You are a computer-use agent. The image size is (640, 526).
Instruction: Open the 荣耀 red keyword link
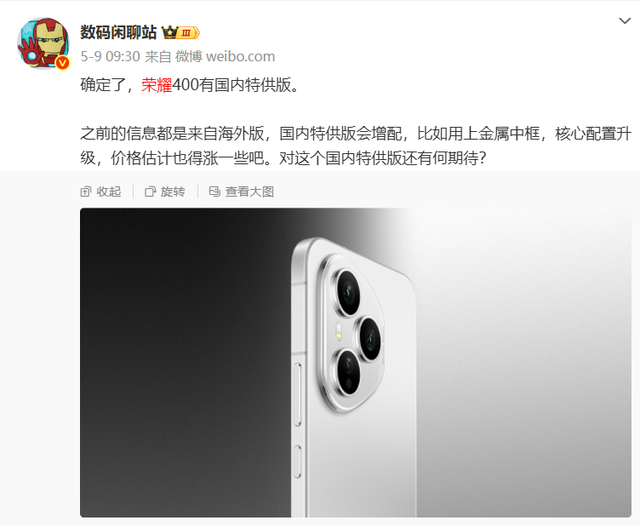pos(157,85)
